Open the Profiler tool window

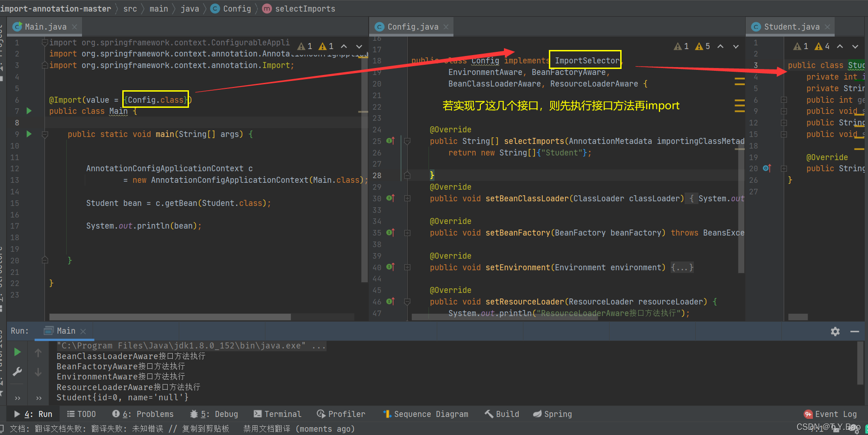point(341,414)
